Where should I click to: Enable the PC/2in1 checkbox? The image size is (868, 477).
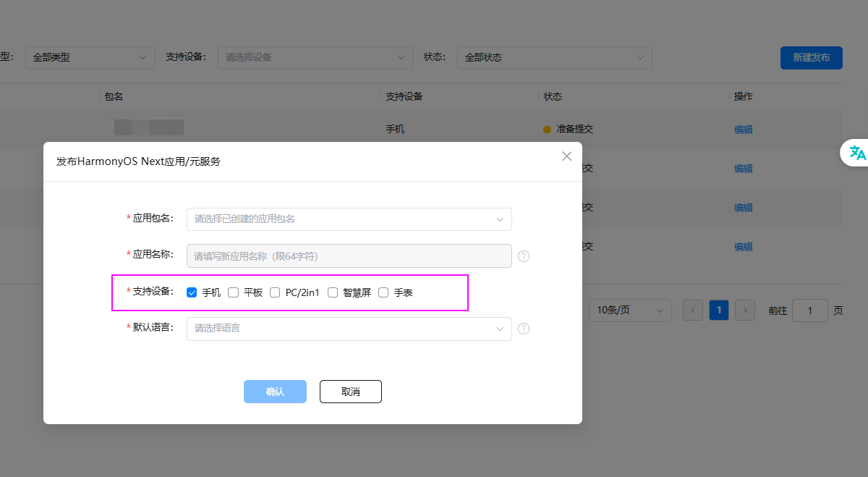pos(275,292)
